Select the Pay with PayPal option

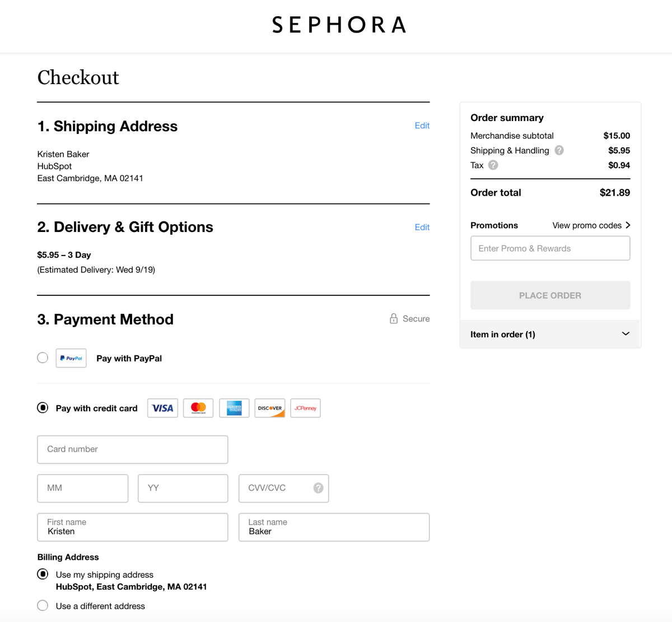click(x=43, y=358)
